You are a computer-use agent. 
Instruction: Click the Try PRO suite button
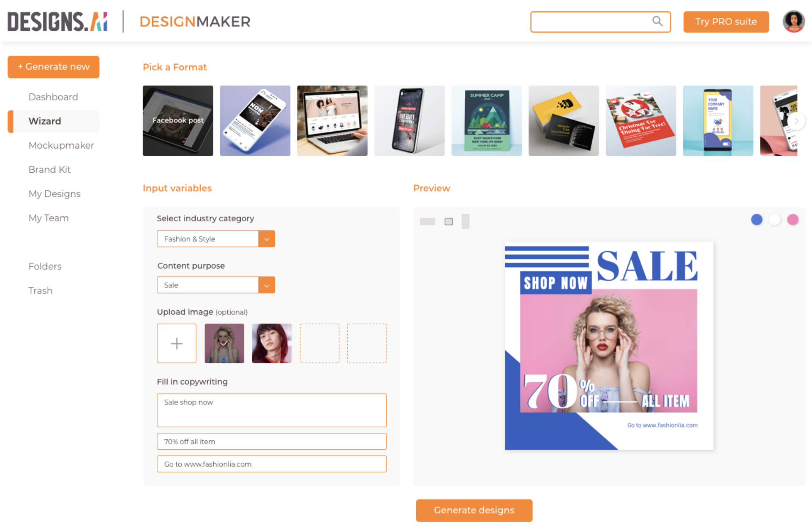tap(726, 22)
